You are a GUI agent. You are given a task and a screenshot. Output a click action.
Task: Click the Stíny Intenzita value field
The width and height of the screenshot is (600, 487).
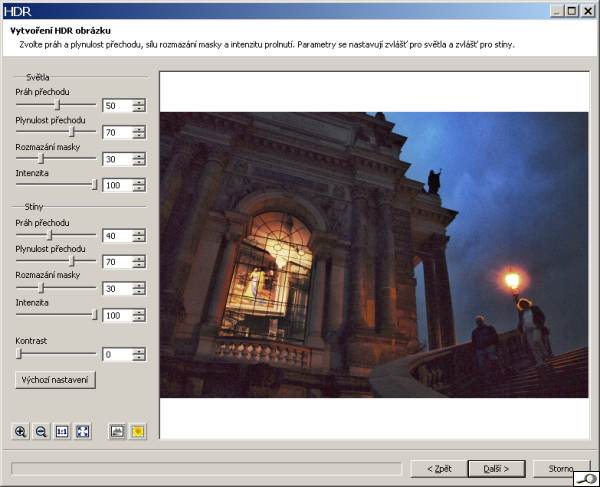116,315
